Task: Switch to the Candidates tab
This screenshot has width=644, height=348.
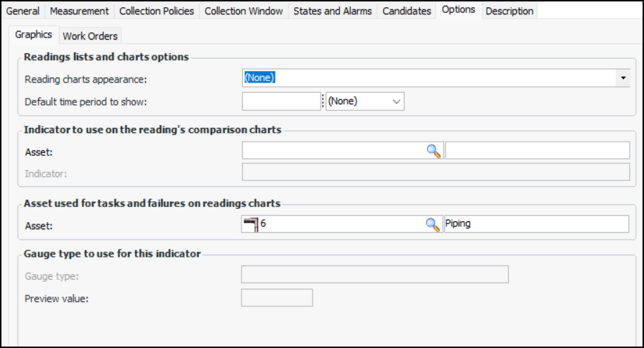Action: 407,11
